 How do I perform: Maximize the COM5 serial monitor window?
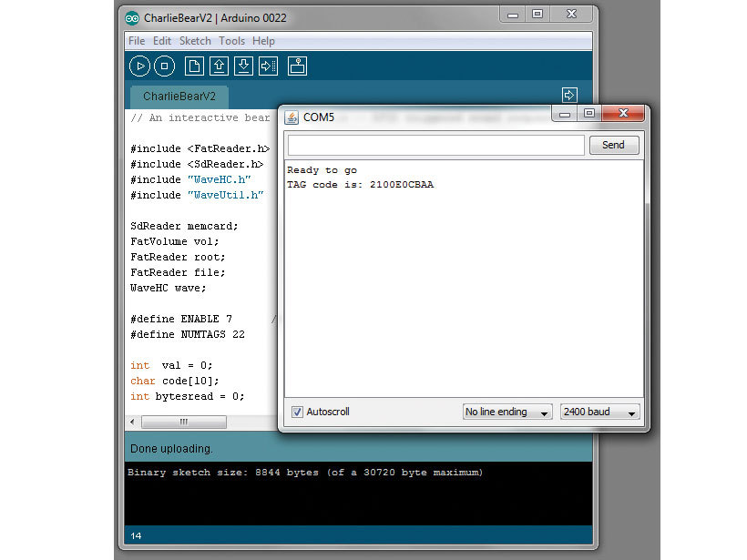(x=589, y=114)
